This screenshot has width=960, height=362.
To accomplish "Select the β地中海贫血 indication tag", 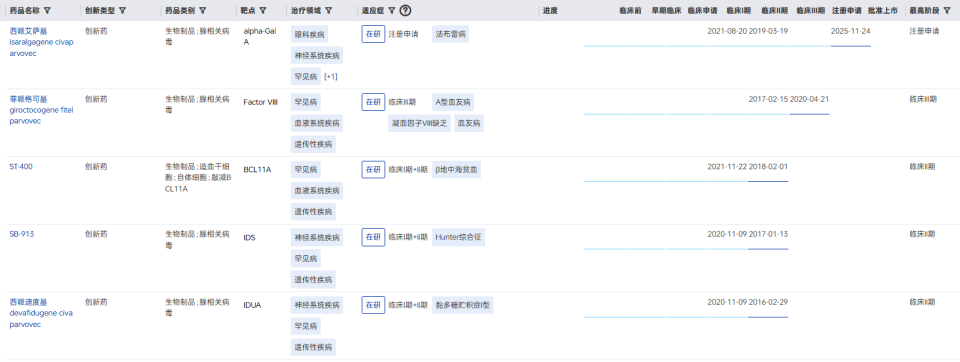I will coord(457,170).
